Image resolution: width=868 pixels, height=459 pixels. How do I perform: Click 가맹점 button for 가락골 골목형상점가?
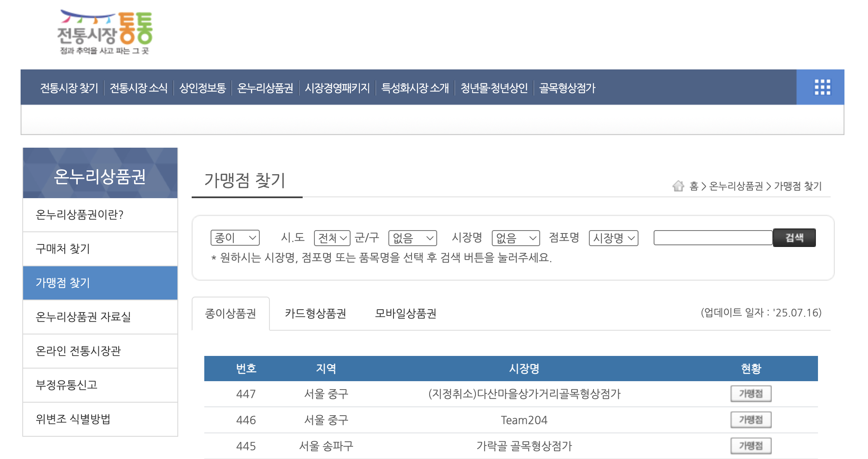click(751, 446)
